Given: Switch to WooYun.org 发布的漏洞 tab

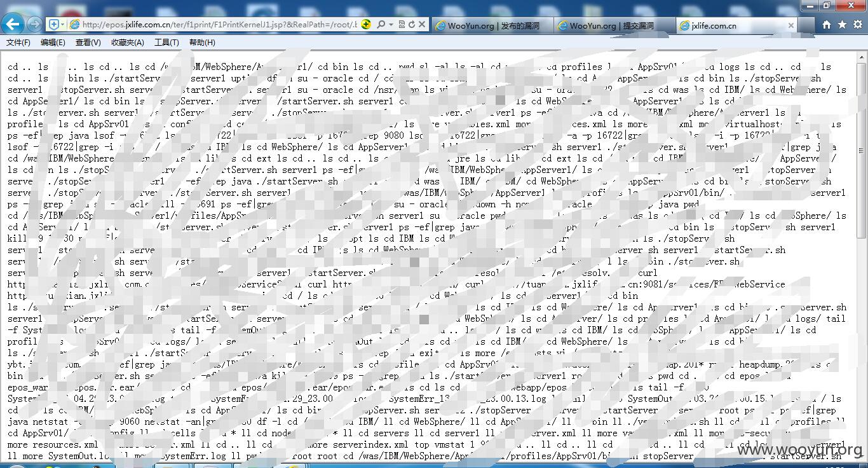Looking at the screenshot, I should (492, 25).
